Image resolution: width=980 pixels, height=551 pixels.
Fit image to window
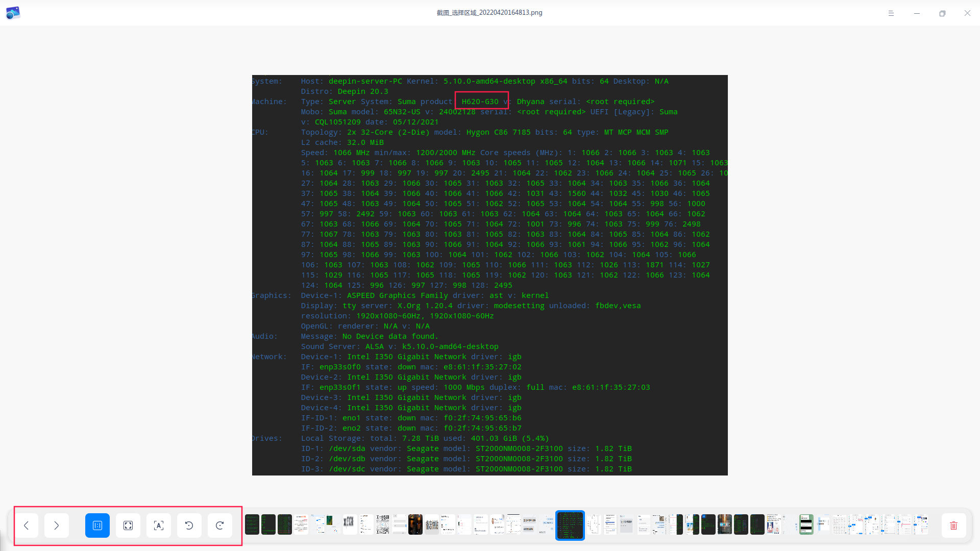(128, 525)
